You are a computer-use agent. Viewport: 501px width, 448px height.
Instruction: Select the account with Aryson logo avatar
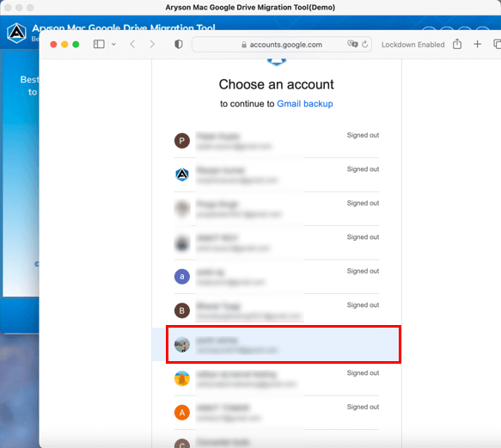click(277, 175)
